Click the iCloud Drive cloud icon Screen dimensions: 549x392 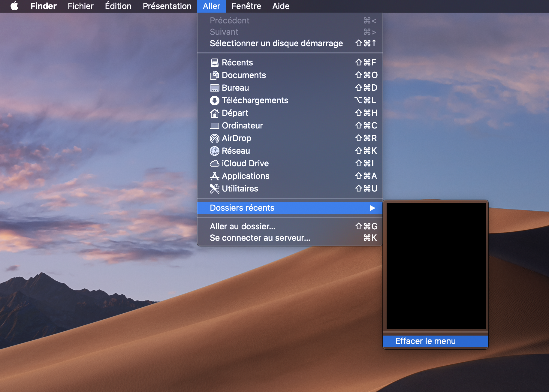click(x=214, y=163)
